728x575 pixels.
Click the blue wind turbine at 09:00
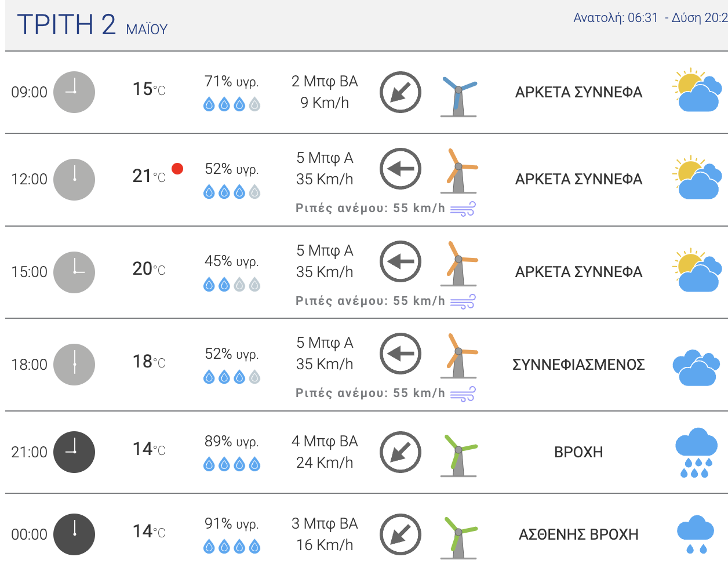(458, 96)
